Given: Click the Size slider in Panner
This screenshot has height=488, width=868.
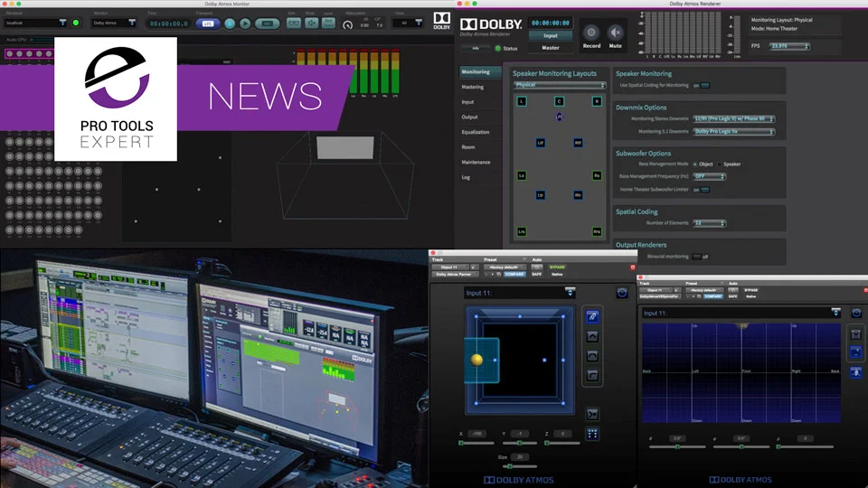Looking at the screenshot, I should click(x=519, y=467).
